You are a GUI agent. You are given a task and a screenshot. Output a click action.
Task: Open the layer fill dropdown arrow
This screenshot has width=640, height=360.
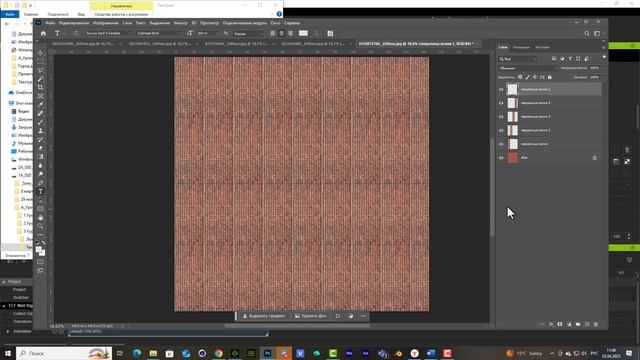tap(603, 77)
